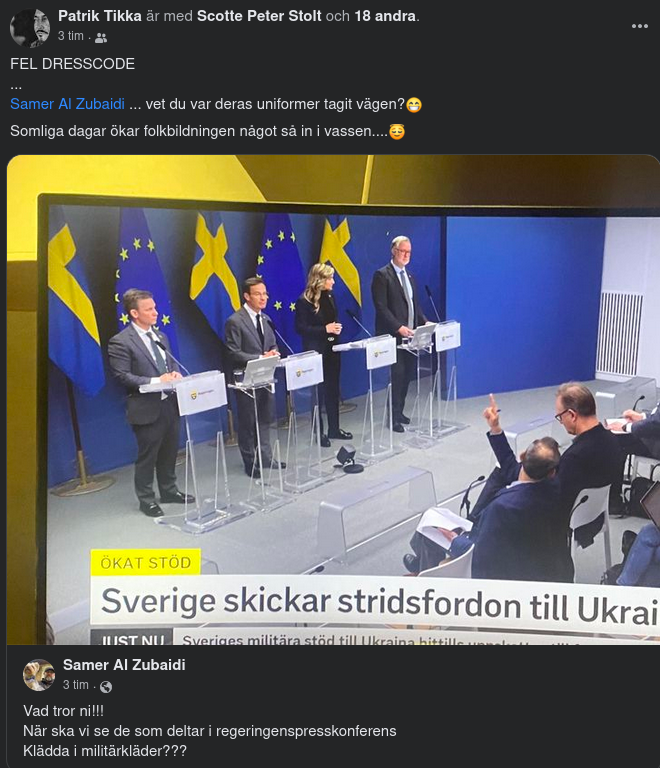Click the '3 tim' timestamp on shared post
Image resolution: width=660 pixels, height=768 pixels.
[76, 685]
